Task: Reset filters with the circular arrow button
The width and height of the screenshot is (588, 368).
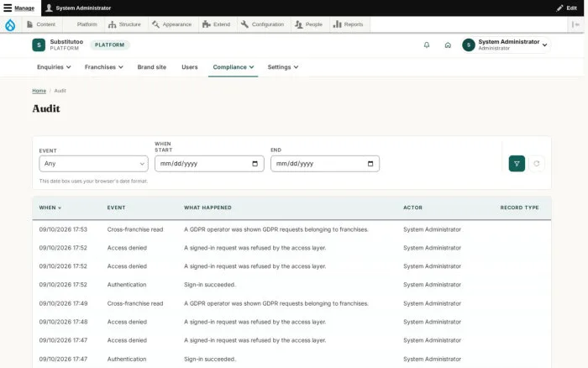Action: tap(537, 164)
